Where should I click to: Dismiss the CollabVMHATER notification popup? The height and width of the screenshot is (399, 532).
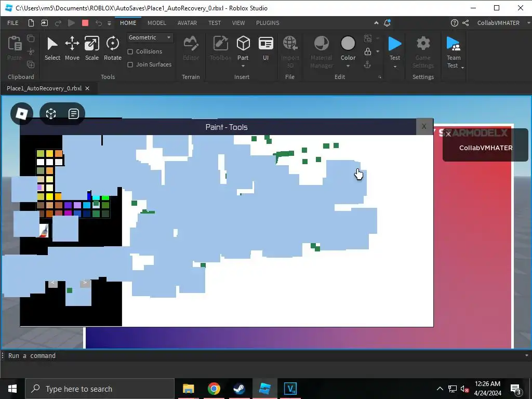coord(448,135)
